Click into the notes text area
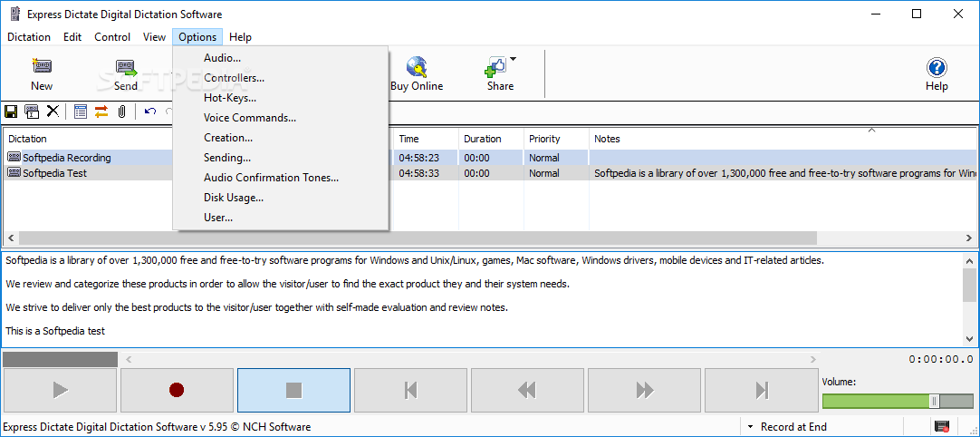This screenshot has height=437, width=980. (x=481, y=299)
